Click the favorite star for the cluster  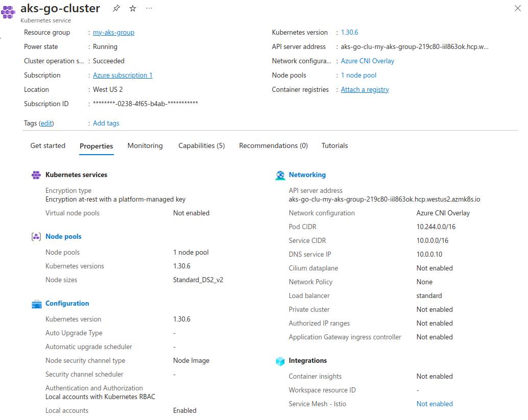132,8
